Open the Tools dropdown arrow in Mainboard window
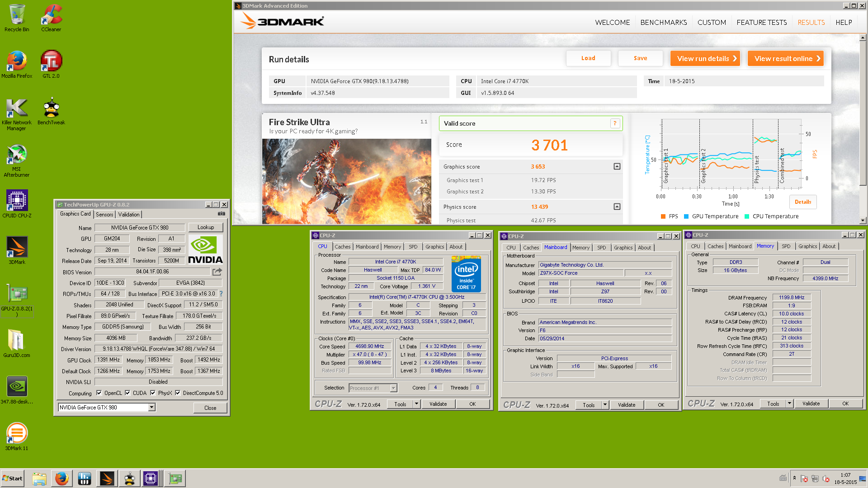 (x=605, y=405)
